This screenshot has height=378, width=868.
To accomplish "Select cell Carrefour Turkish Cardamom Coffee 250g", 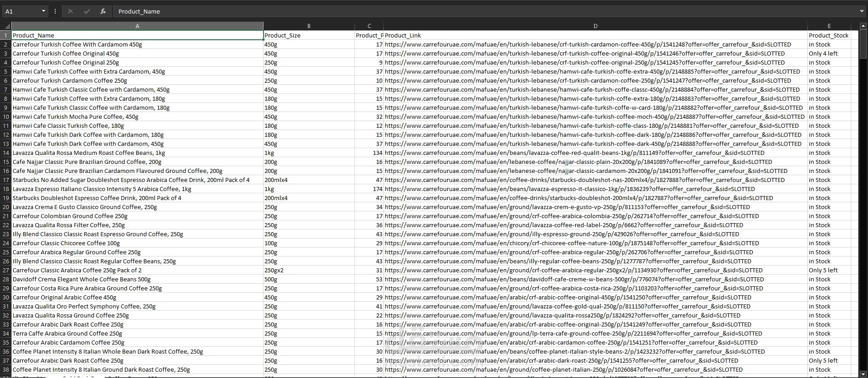I will [x=137, y=80].
